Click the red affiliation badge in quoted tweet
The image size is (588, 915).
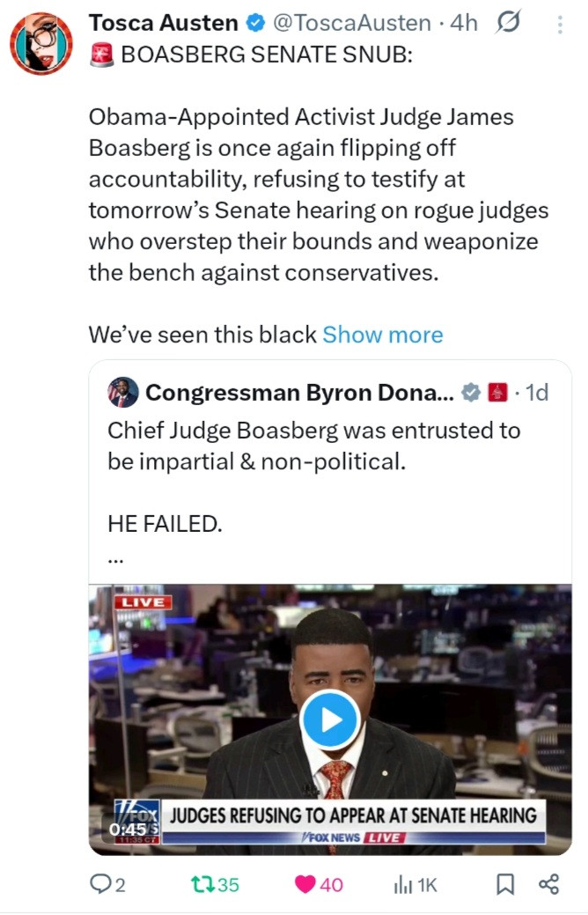coord(498,393)
